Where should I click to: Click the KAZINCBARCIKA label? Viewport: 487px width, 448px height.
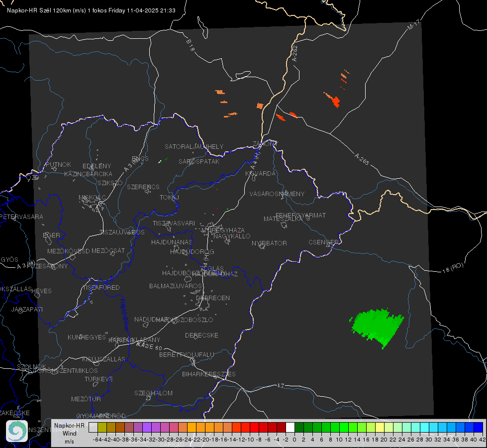pos(88,174)
